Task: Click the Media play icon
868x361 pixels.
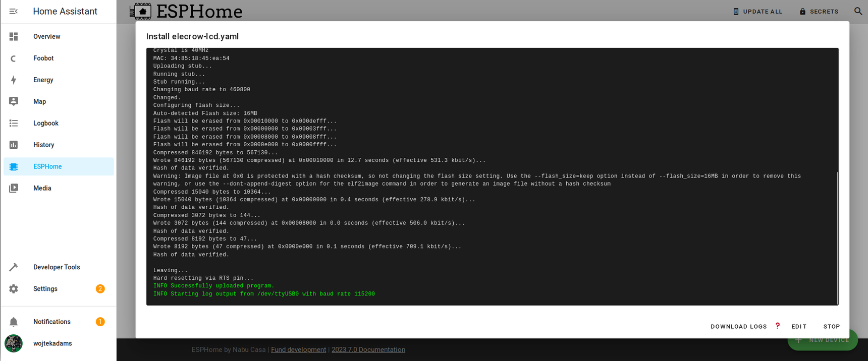Action: pos(14,188)
